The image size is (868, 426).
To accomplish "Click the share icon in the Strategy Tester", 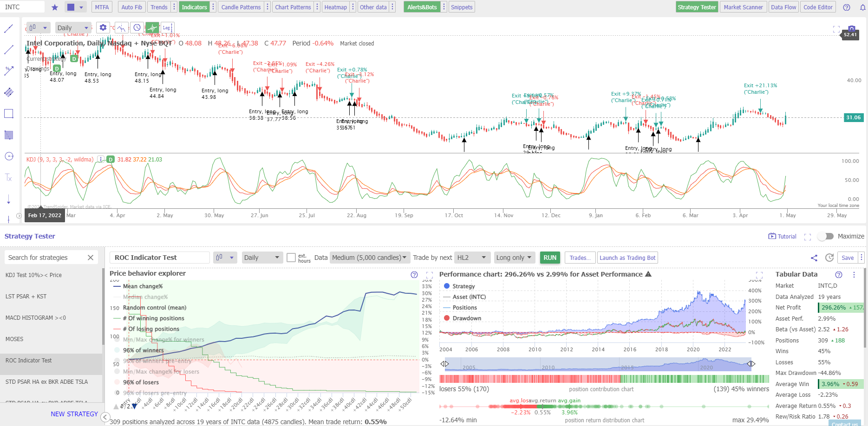I will [814, 258].
